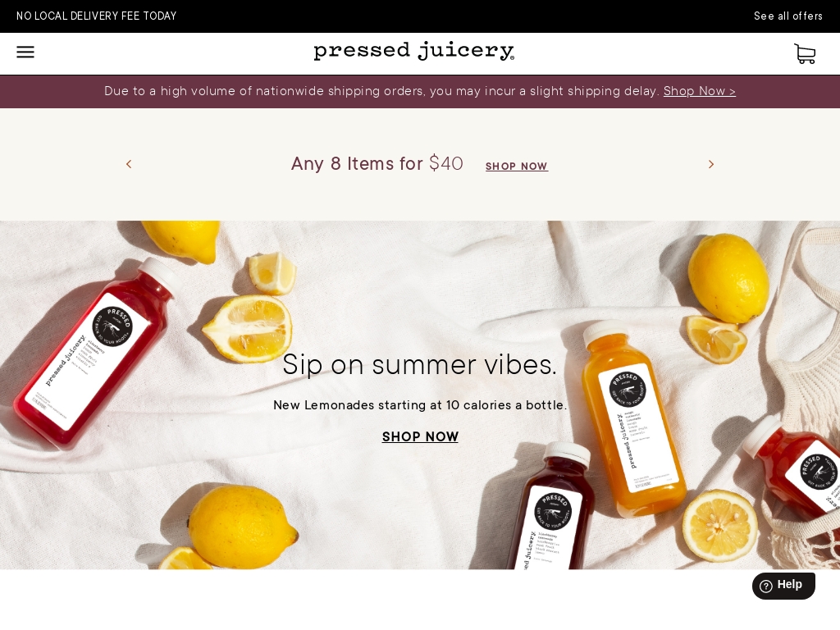Click the orange juice bottle image
840x630 pixels.
point(632,418)
